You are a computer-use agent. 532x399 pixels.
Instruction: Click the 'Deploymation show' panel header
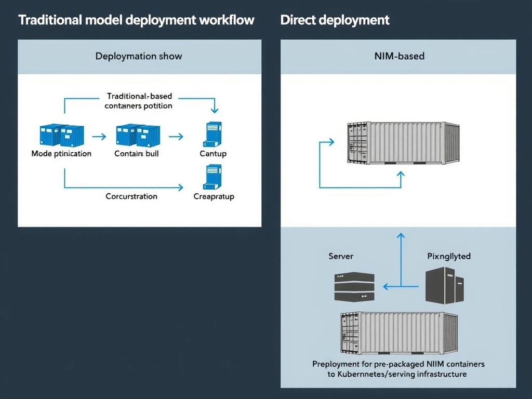[139, 57]
